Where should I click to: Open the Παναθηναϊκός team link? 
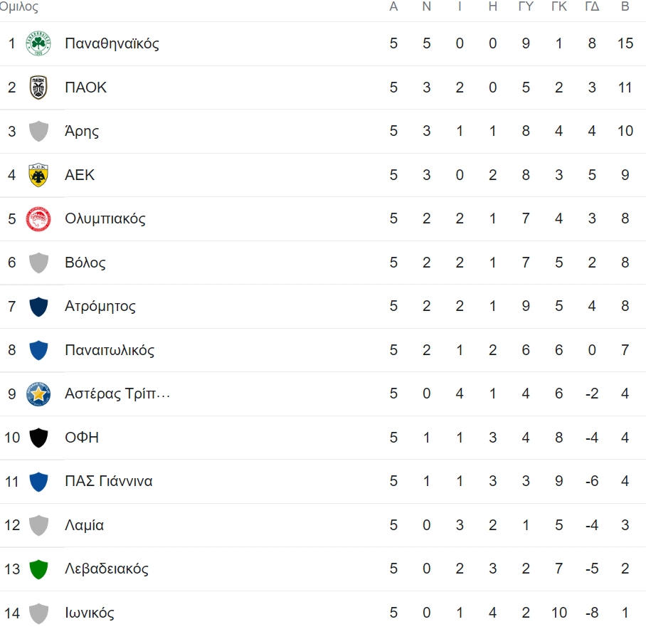point(112,43)
